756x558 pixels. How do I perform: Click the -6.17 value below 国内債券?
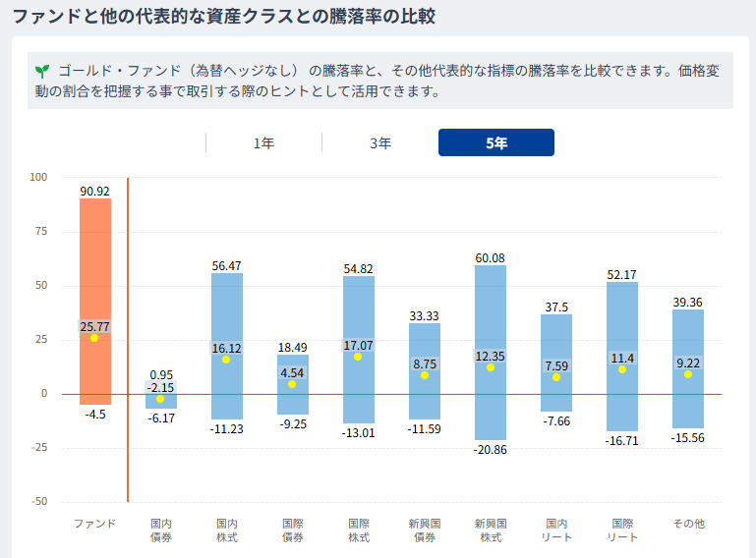(161, 418)
